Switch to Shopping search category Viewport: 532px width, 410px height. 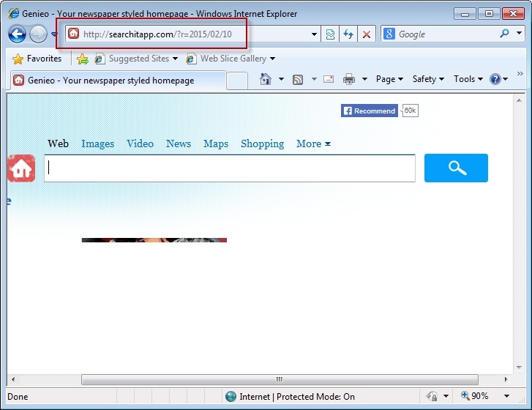[x=262, y=144]
